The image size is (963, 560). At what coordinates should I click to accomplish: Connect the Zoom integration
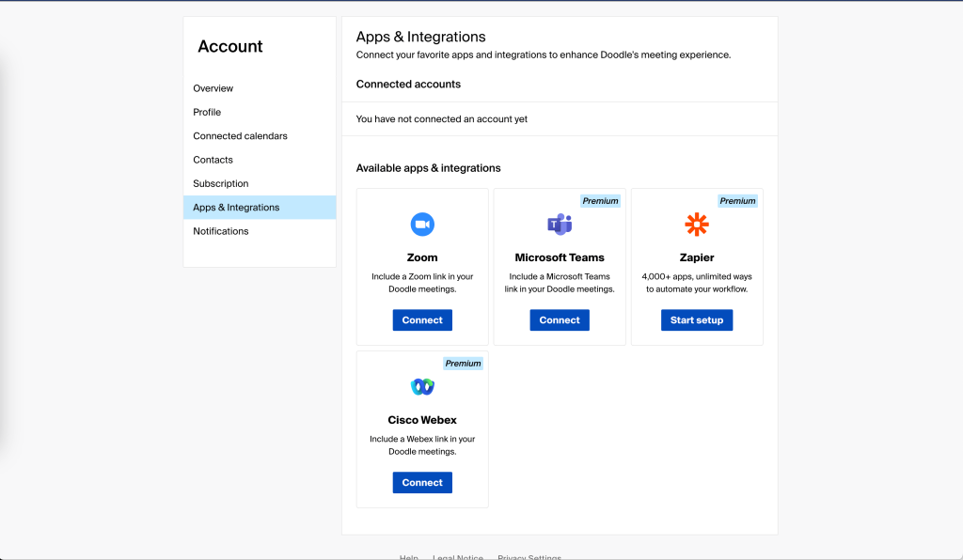[422, 320]
